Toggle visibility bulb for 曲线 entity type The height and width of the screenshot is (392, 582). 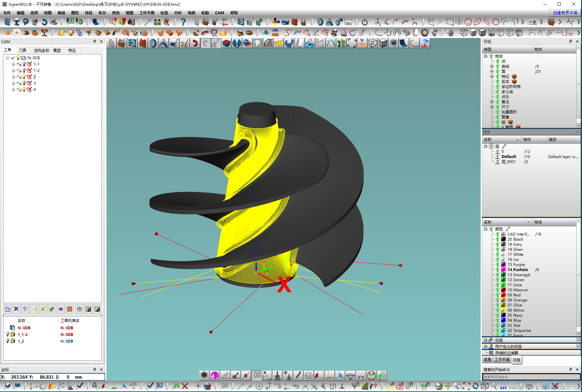click(497, 66)
